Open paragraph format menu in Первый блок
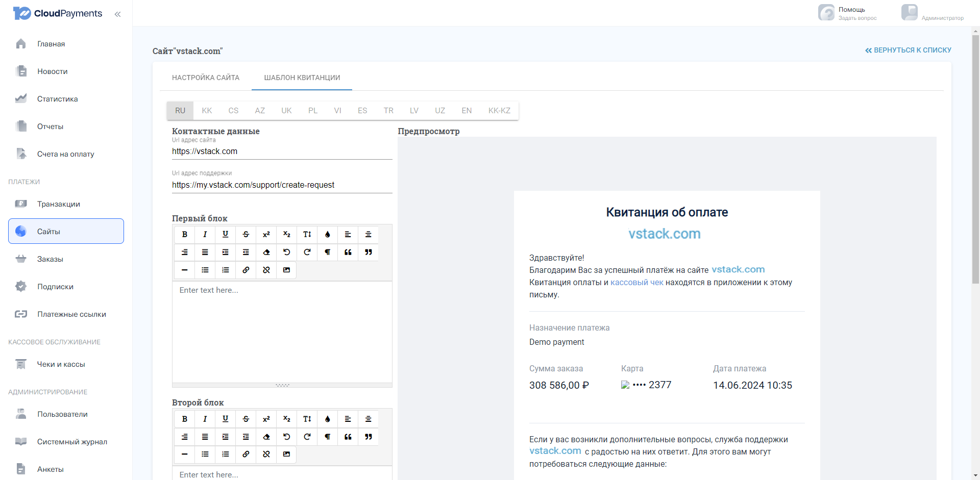Image resolution: width=980 pixels, height=480 pixels. (328, 252)
